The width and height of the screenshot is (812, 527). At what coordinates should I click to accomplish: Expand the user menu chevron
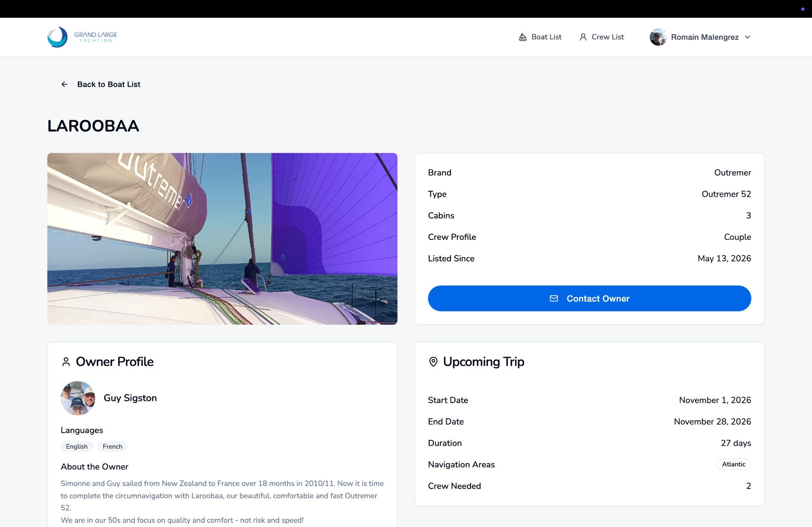(x=748, y=37)
